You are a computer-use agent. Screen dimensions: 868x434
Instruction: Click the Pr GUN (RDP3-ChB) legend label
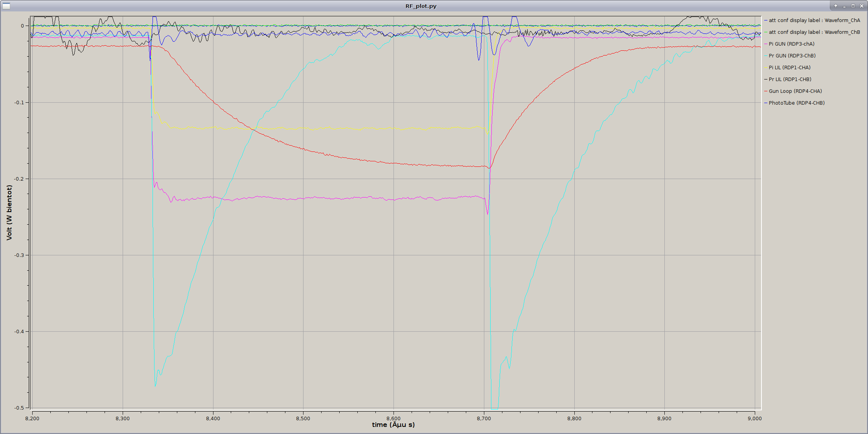click(x=792, y=55)
